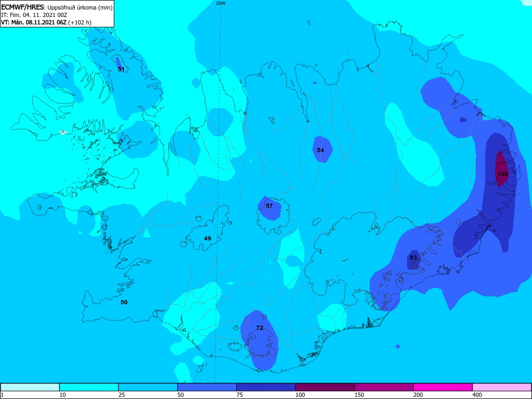The image size is (532, 399).
Task: Click the IT initial time line
Action: tap(35, 15)
